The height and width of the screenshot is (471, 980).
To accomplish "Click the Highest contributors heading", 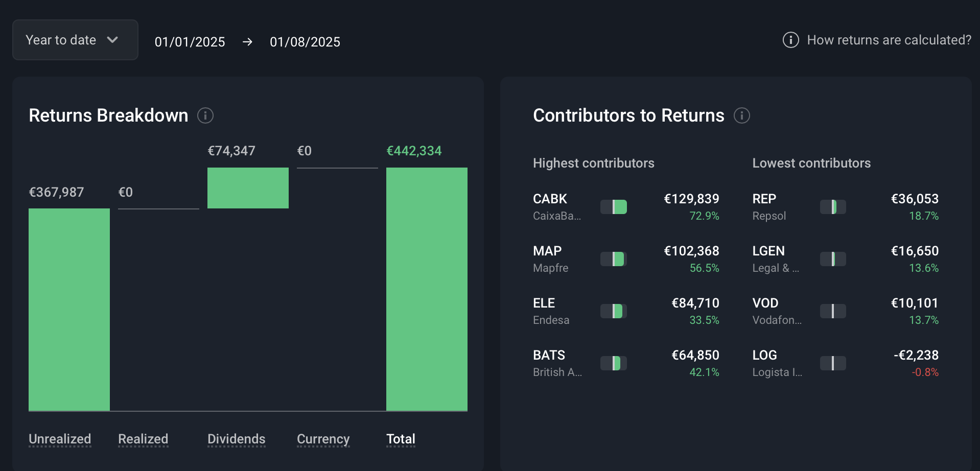I will coord(594,163).
